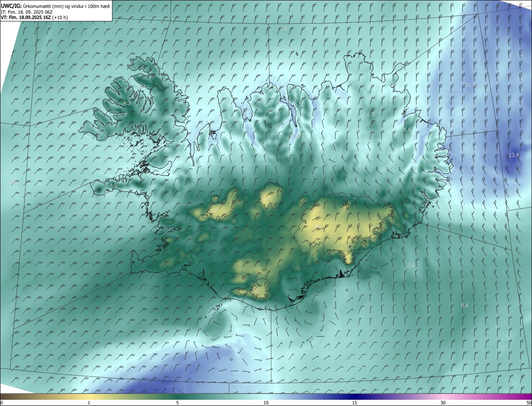The image size is (532, 406).
Task: Click the 6.5 value in northeast Iceland
Action: pos(371,114)
